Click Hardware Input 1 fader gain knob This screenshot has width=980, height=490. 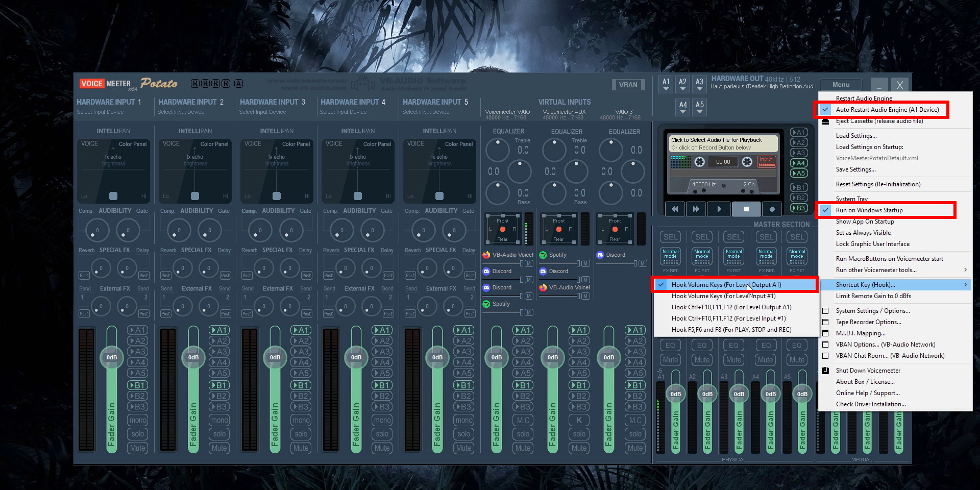coord(112,357)
